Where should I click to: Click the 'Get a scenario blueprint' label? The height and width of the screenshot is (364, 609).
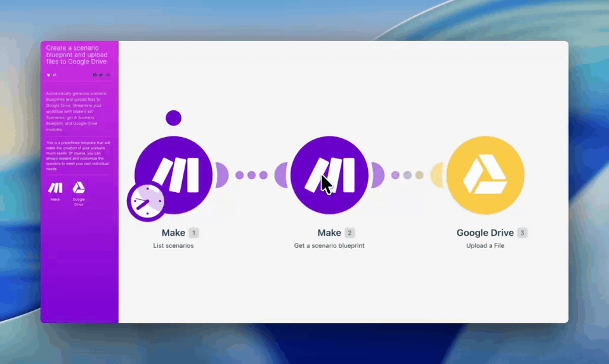[x=329, y=245]
